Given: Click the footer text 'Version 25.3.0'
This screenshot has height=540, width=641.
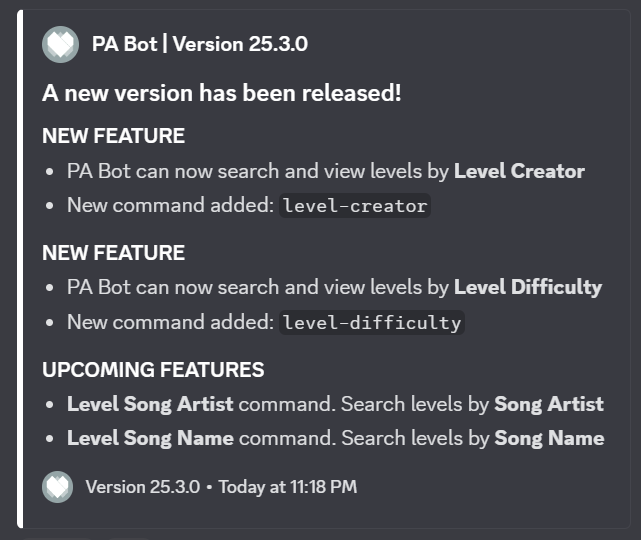Looking at the screenshot, I should click(x=140, y=487).
